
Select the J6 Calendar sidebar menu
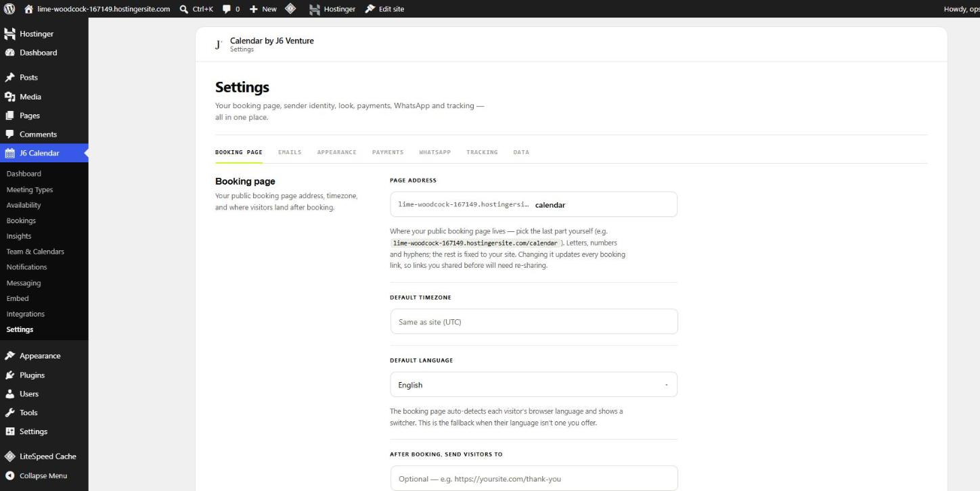tap(44, 154)
